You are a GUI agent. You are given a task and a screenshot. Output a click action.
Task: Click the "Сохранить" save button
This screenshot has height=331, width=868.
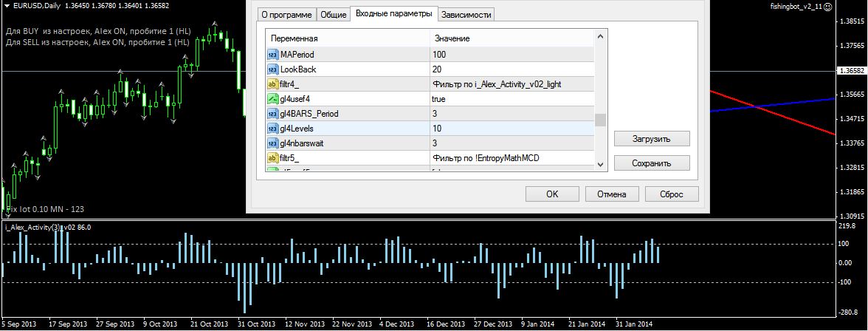[x=652, y=163]
